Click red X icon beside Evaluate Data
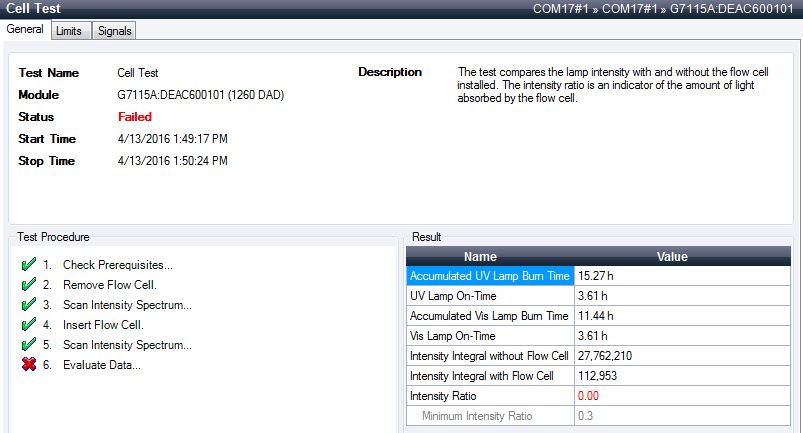Image resolution: width=803 pixels, height=433 pixels. [x=28, y=365]
